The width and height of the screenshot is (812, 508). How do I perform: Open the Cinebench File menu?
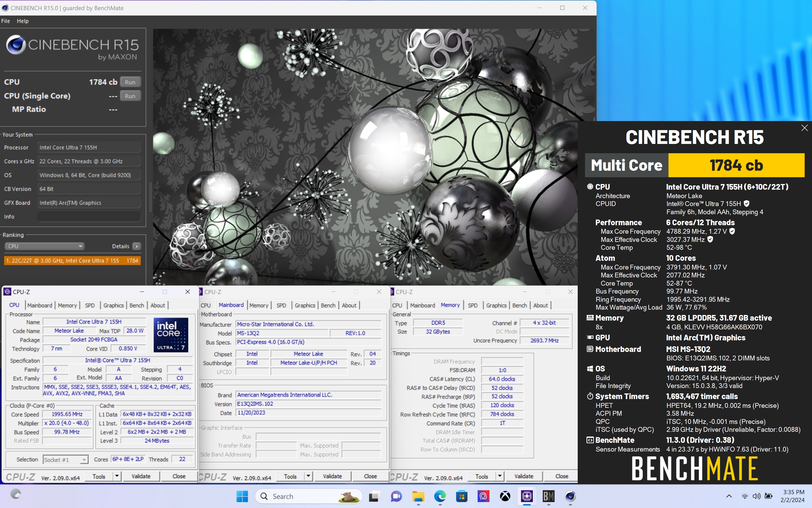coord(6,21)
